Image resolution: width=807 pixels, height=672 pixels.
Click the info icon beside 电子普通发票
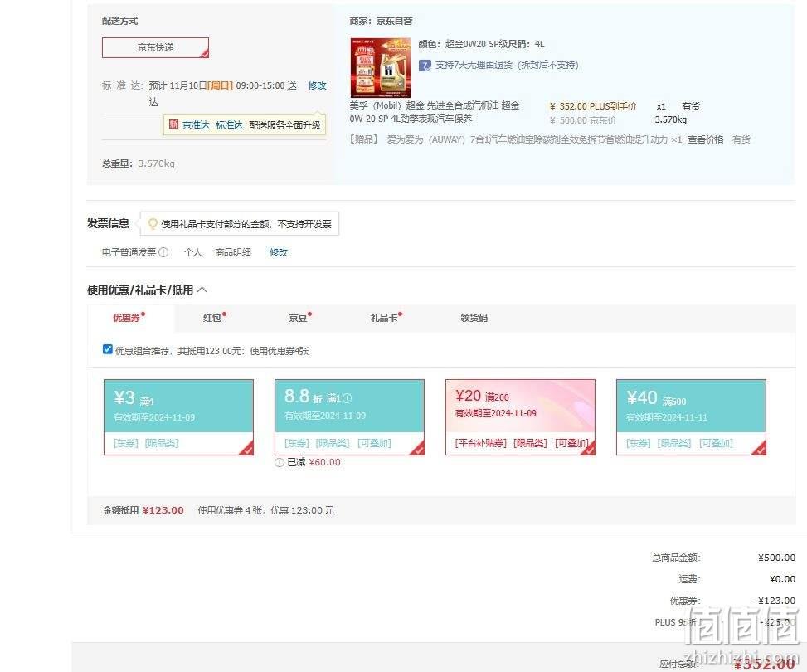[163, 252]
